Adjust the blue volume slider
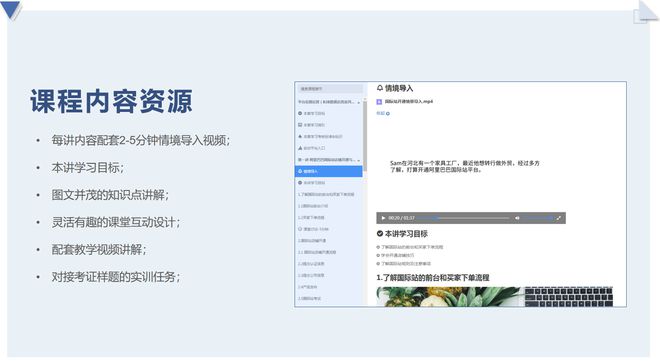This screenshot has height=361, width=660. (x=538, y=218)
